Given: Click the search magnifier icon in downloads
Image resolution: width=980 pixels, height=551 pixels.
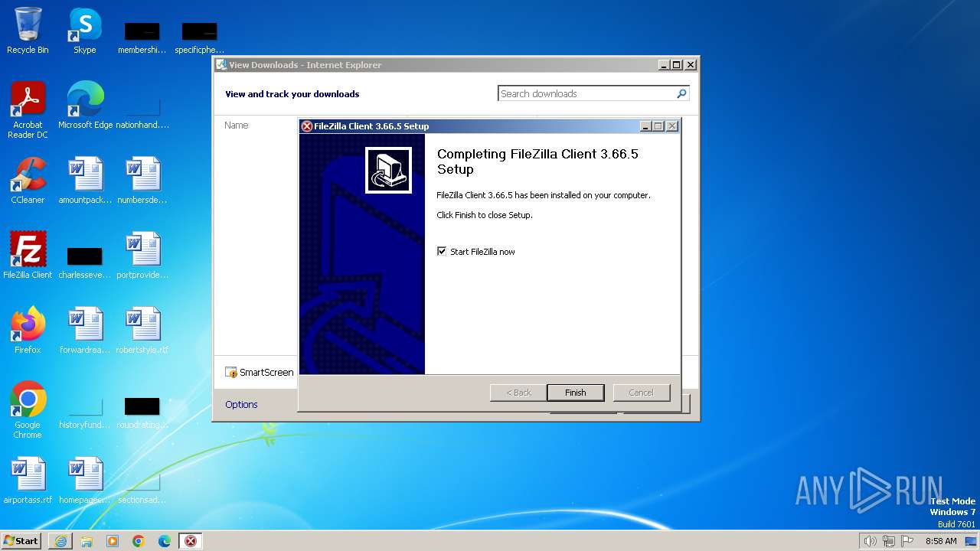Looking at the screenshot, I should (681, 93).
